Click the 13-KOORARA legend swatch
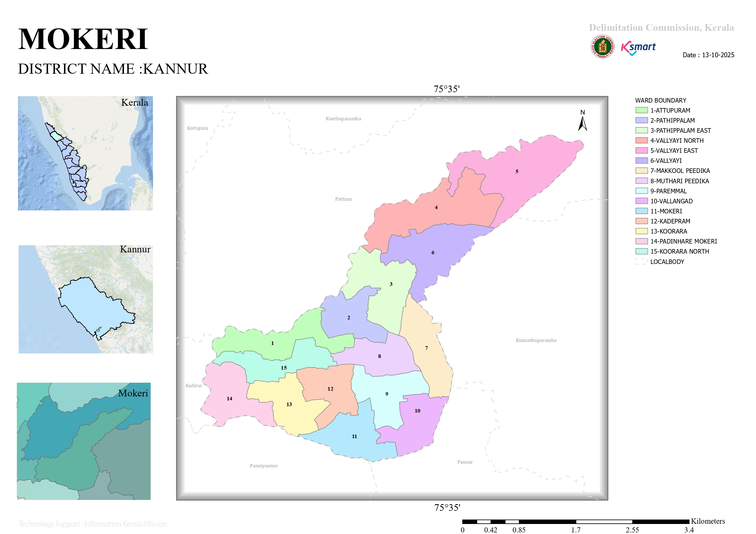 pos(641,231)
